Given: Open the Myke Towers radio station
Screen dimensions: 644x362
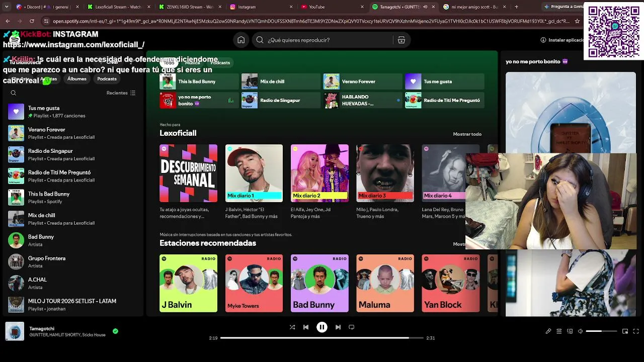Looking at the screenshot, I should 254,283.
